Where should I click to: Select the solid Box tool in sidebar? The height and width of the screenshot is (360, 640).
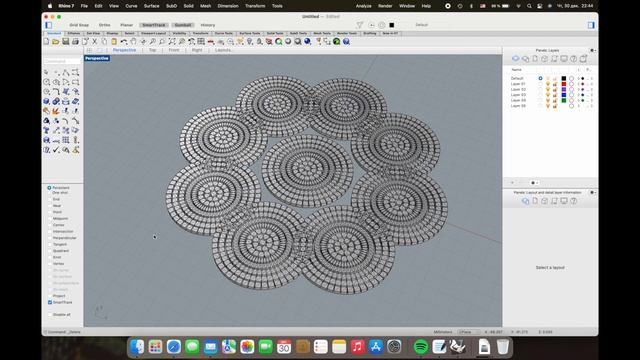pyautogui.click(x=47, y=102)
